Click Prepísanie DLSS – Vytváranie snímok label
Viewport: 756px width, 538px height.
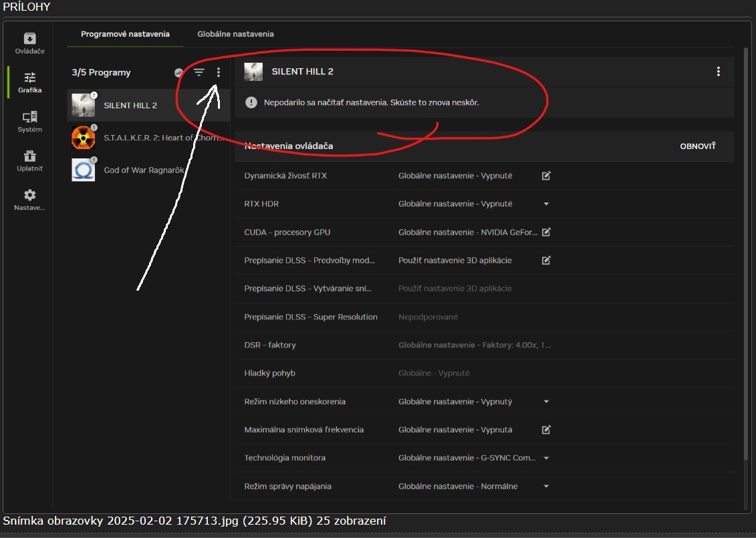click(307, 288)
